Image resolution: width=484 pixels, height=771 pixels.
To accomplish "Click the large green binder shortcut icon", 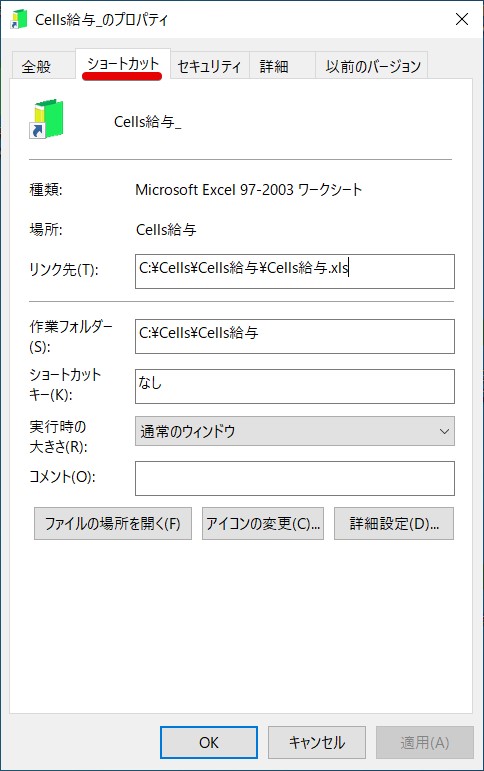I will click(46, 119).
